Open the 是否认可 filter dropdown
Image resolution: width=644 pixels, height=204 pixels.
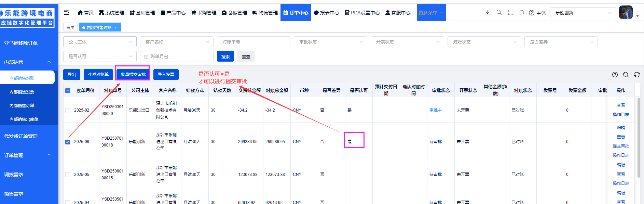[x=100, y=56]
